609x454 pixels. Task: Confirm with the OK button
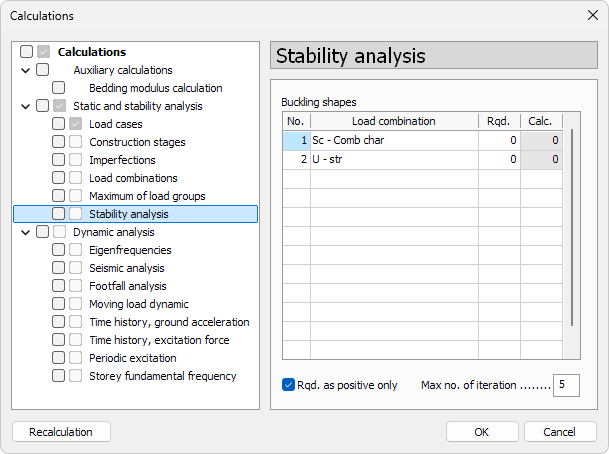coord(482,432)
